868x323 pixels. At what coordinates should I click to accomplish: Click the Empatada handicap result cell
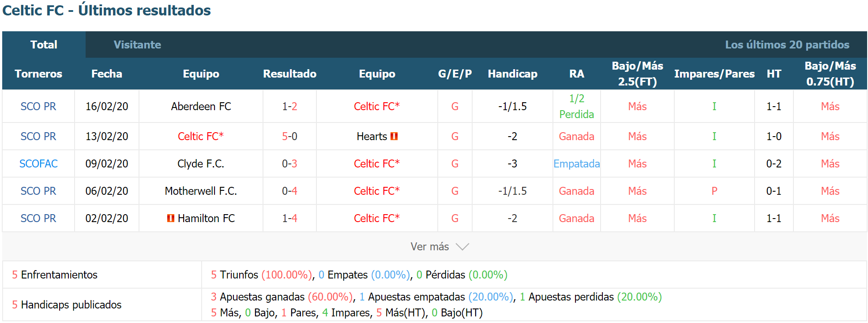pyautogui.click(x=576, y=164)
